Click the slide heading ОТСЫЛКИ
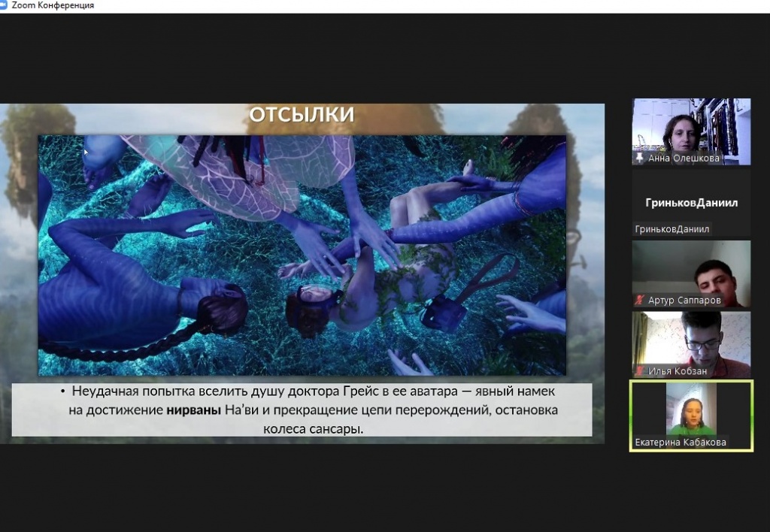 [302, 115]
